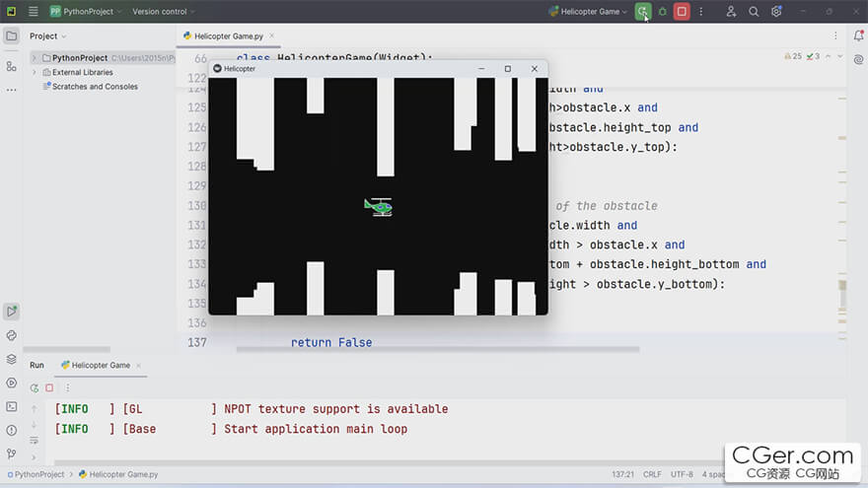Expand the External Libraries tree node
Screen dimensions: 868x488
click(x=35, y=72)
